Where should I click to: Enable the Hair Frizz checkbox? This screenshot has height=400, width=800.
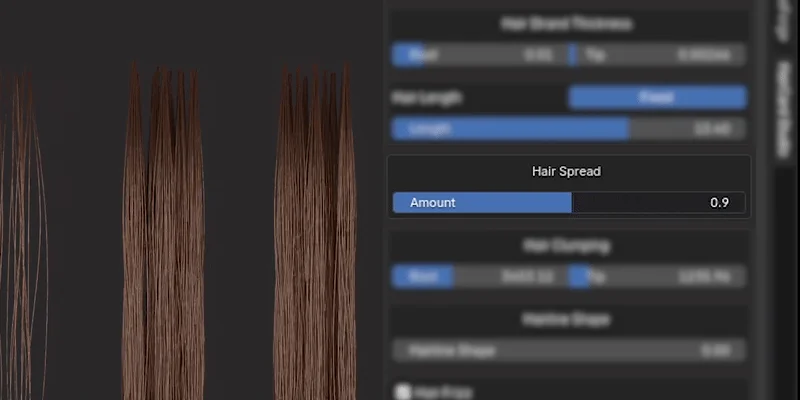pos(401,392)
